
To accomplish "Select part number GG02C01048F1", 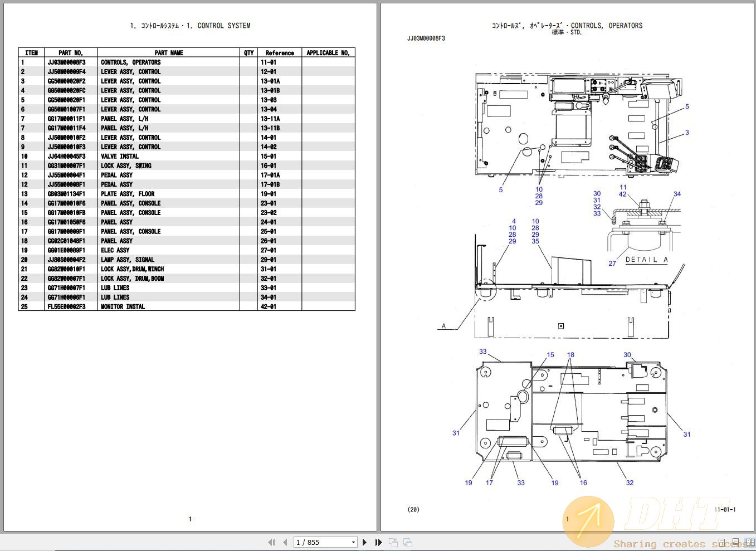I will click(66, 241).
